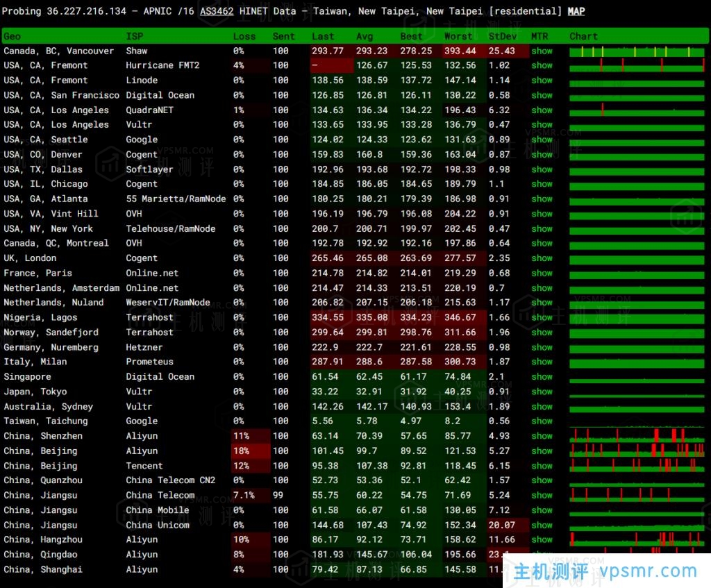Show MTR for Jiangsu China Telecom row
The height and width of the screenshot is (588, 711).
pos(542,495)
